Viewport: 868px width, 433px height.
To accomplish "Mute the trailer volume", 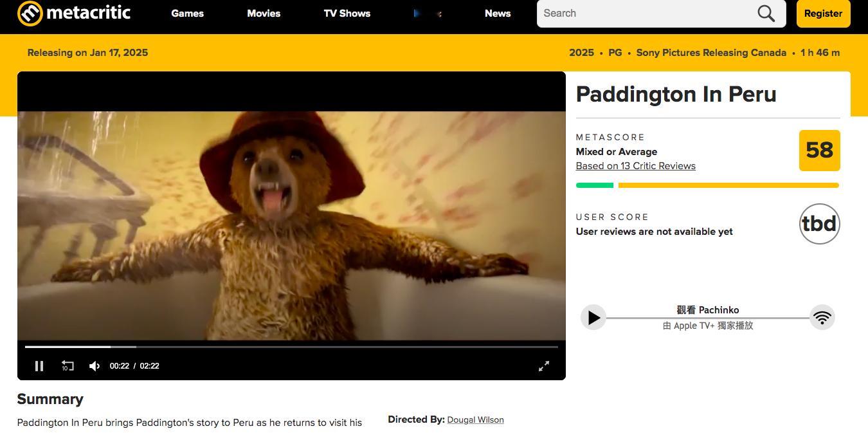I will click(95, 366).
